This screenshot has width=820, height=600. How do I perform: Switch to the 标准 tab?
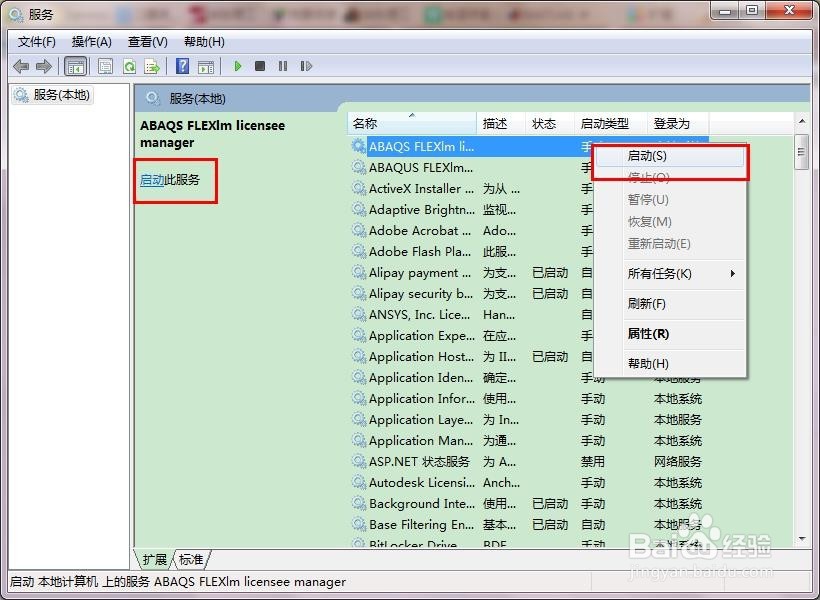[x=190, y=560]
